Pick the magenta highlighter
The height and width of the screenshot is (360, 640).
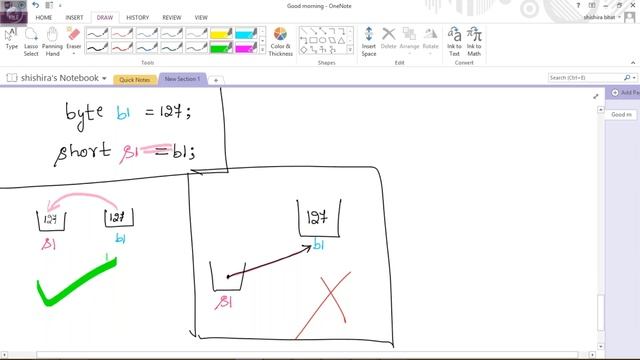tap(246, 47)
